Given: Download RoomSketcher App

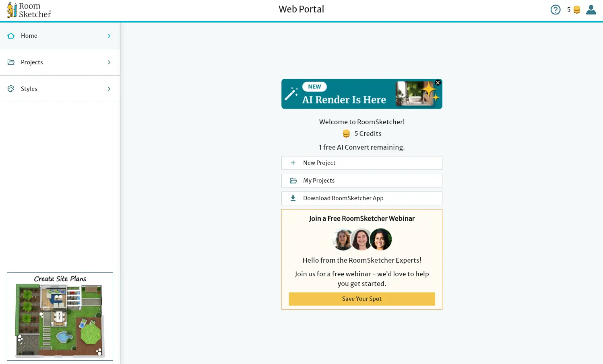Looking at the screenshot, I should tap(362, 198).
